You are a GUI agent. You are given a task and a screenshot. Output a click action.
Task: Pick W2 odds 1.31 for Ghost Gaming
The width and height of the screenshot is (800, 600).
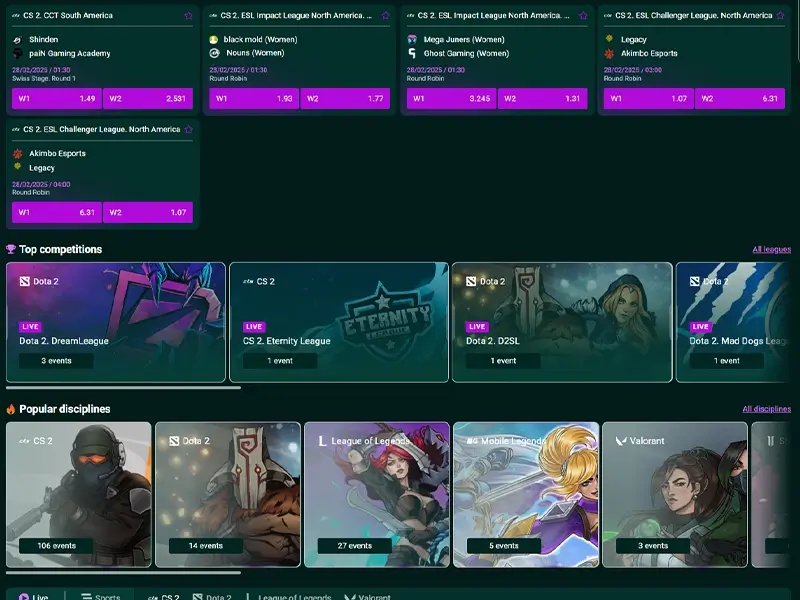click(x=543, y=98)
